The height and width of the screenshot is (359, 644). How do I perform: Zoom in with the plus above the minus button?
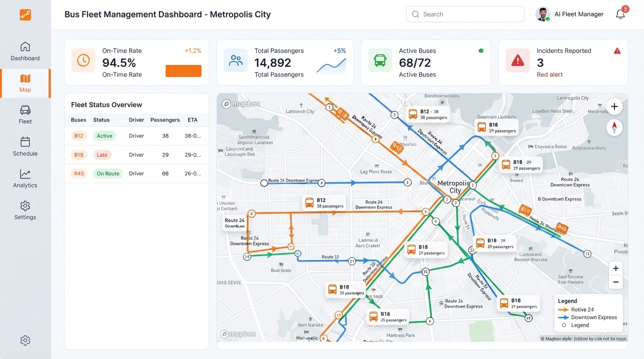(616, 268)
